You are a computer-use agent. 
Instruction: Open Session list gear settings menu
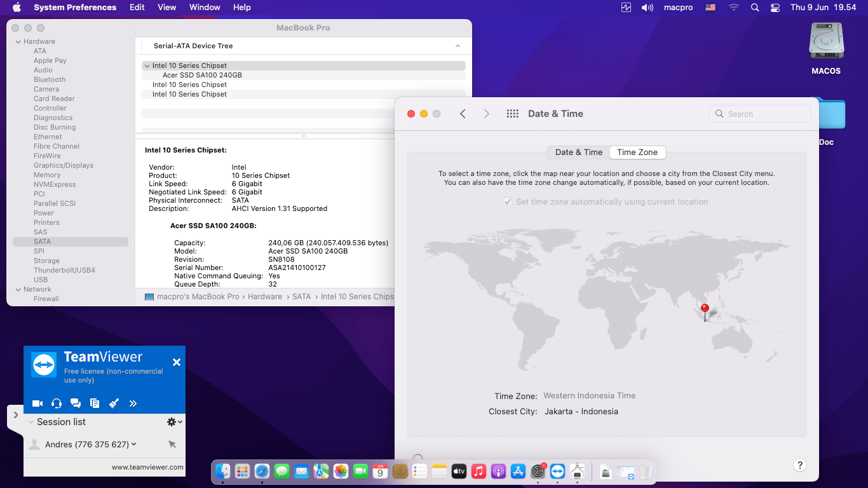(175, 422)
